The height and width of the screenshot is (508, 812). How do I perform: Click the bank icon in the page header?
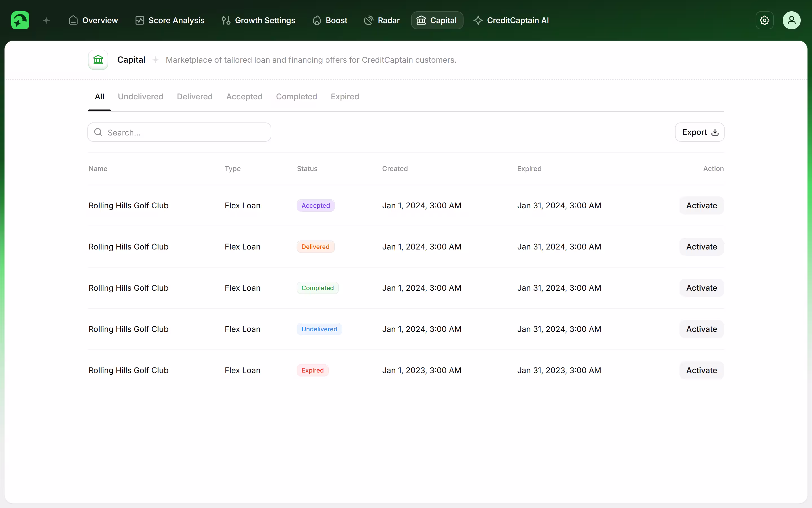click(x=98, y=60)
